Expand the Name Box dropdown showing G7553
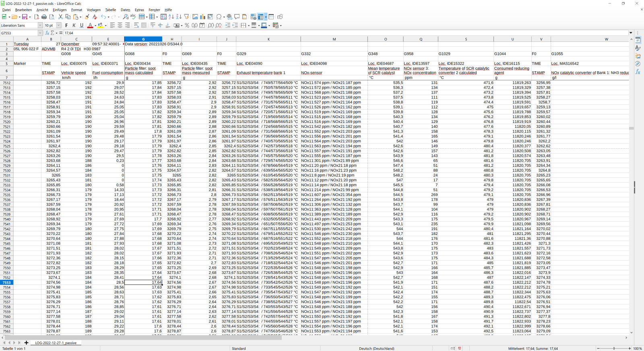 [x=40, y=33]
